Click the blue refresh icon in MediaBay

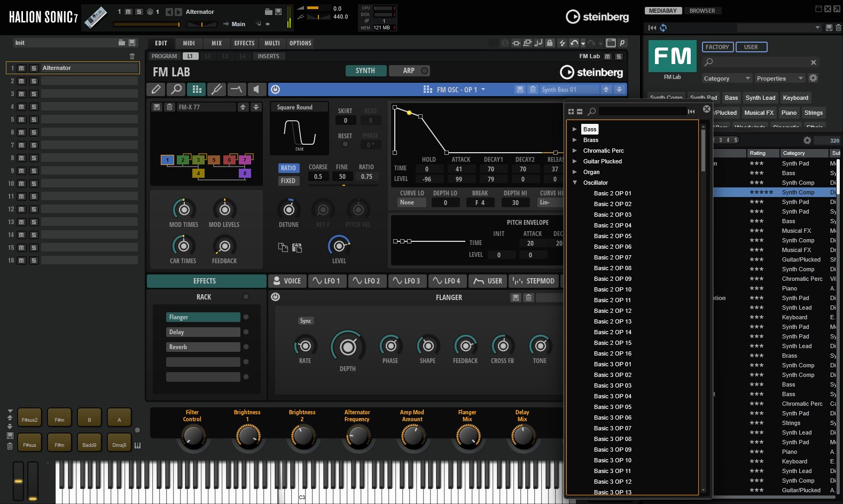pos(663,28)
